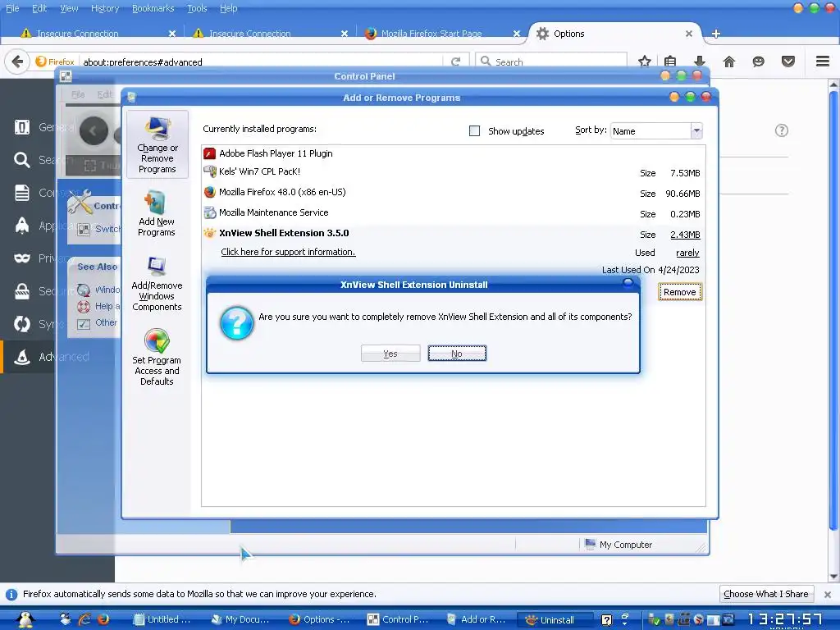Click the XnView Shell Extension program icon
The height and width of the screenshot is (630, 840).
coord(209,233)
